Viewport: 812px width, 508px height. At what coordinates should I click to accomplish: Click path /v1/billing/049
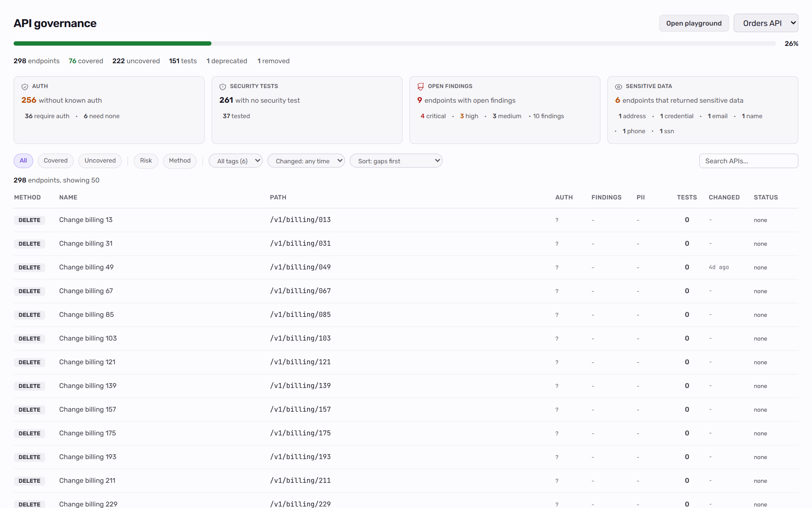pos(300,267)
